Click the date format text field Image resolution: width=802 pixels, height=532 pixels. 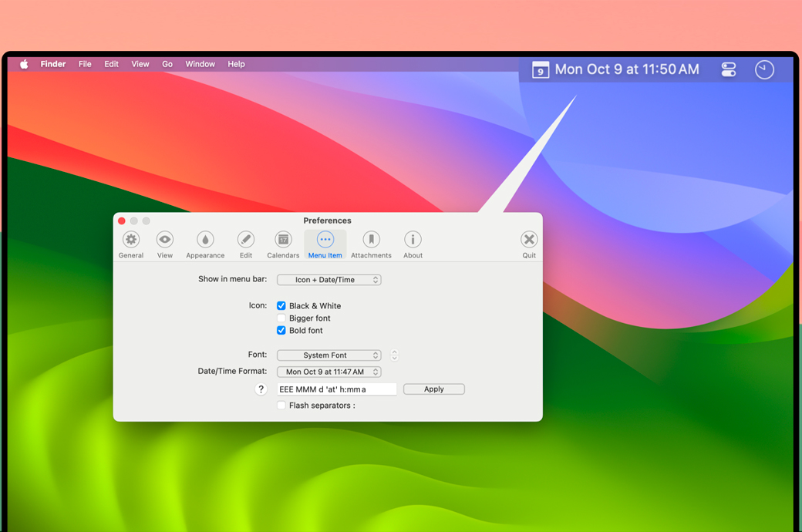click(x=337, y=389)
